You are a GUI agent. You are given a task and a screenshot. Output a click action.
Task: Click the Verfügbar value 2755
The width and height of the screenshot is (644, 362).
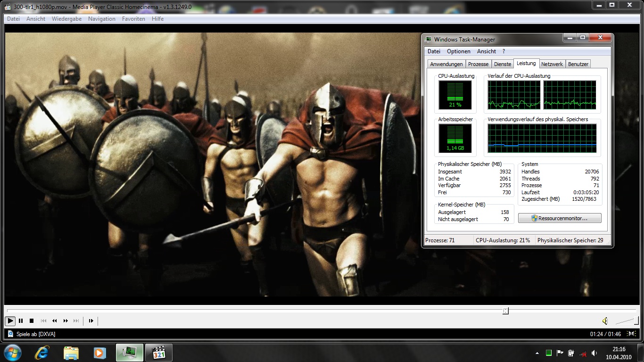tap(505, 186)
